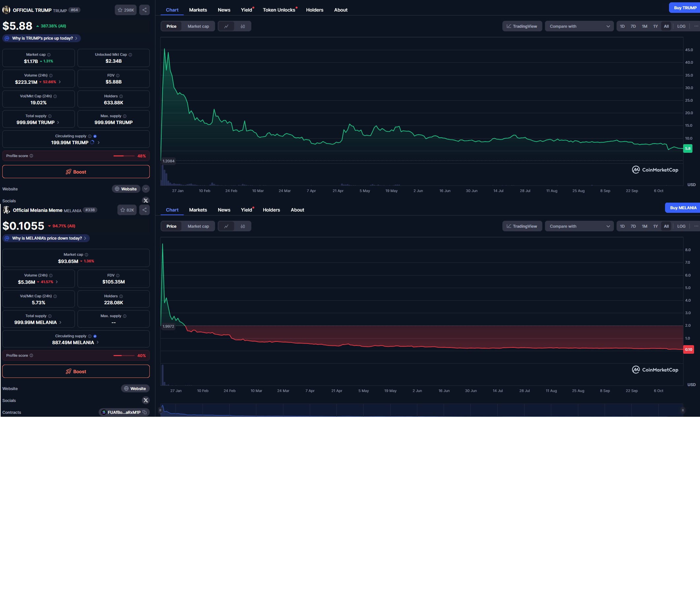Image resolution: width=700 pixels, height=591 pixels.
Task: Expand TRUMP website links chevron
Action: point(146,189)
